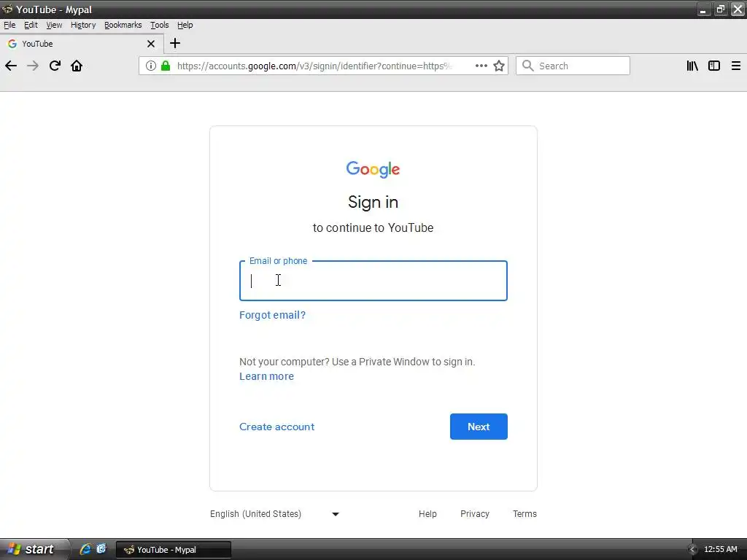747x560 pixels.
Task: Bookmark this page with the star icon
Action: [499, 66]
